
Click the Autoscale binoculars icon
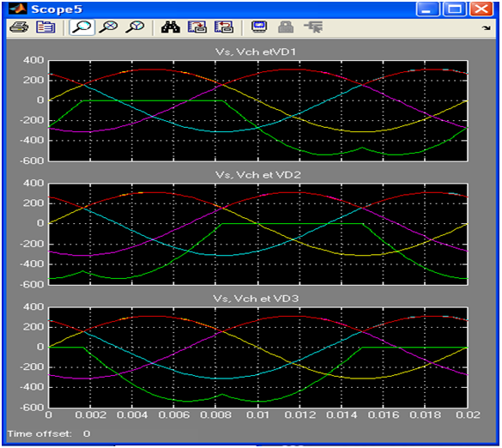170,27
